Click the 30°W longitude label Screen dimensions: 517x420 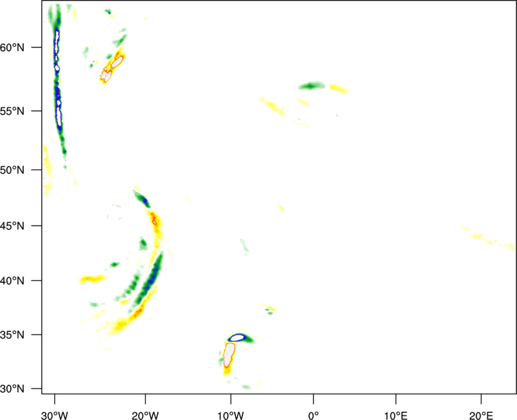(x=54, y=415)
